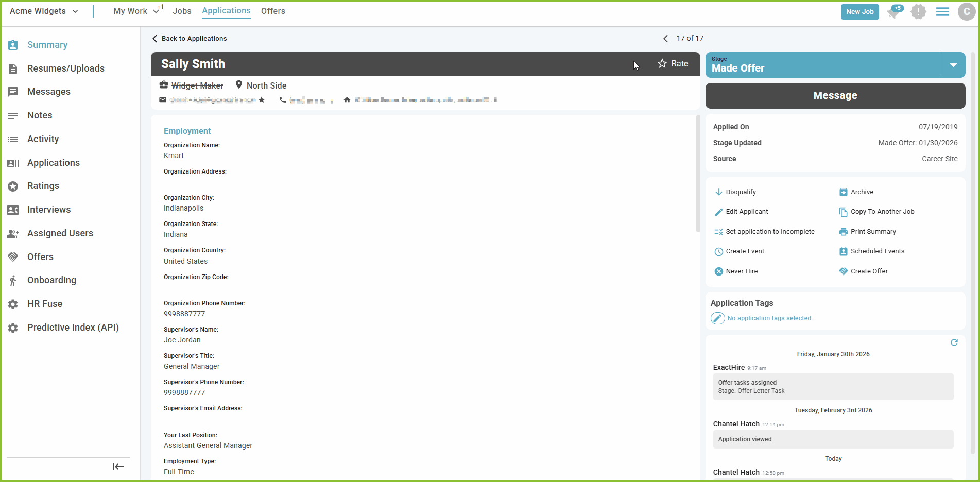Expand the My Work dropdown
Viewport: 980px width, 482px height.
pyautogui.click(x=136, y=11)
